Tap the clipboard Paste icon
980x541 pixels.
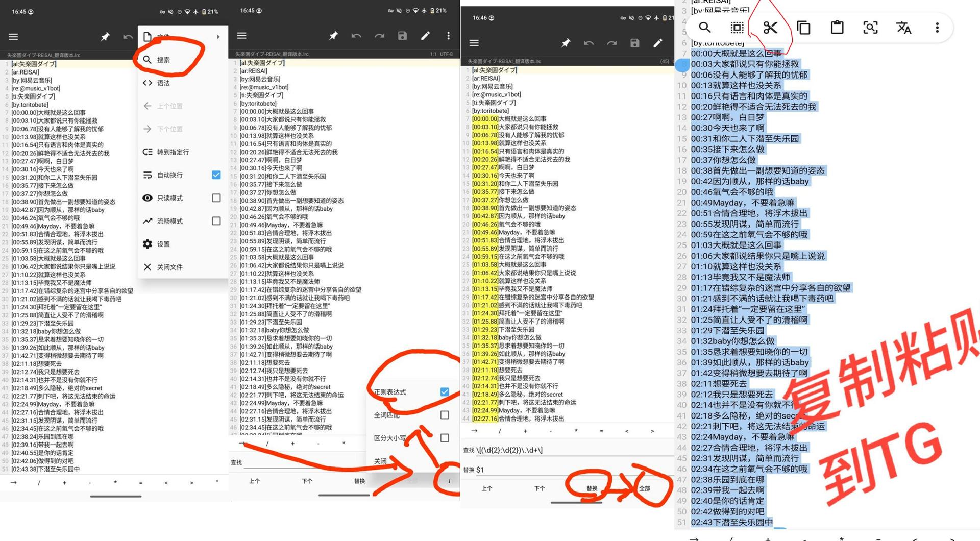[837, 28]
